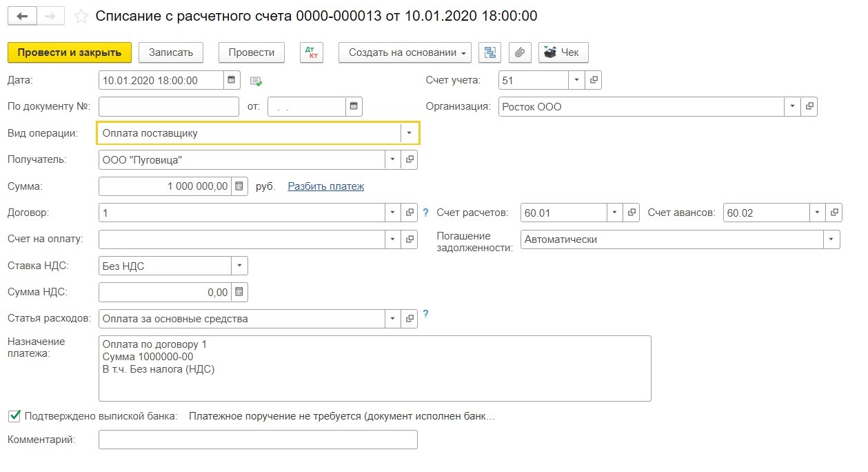Image resolution: width=868 pixels, height=472 pixels.
Task: Click Провести и закрыть button
Action: [x=69, y=52]
